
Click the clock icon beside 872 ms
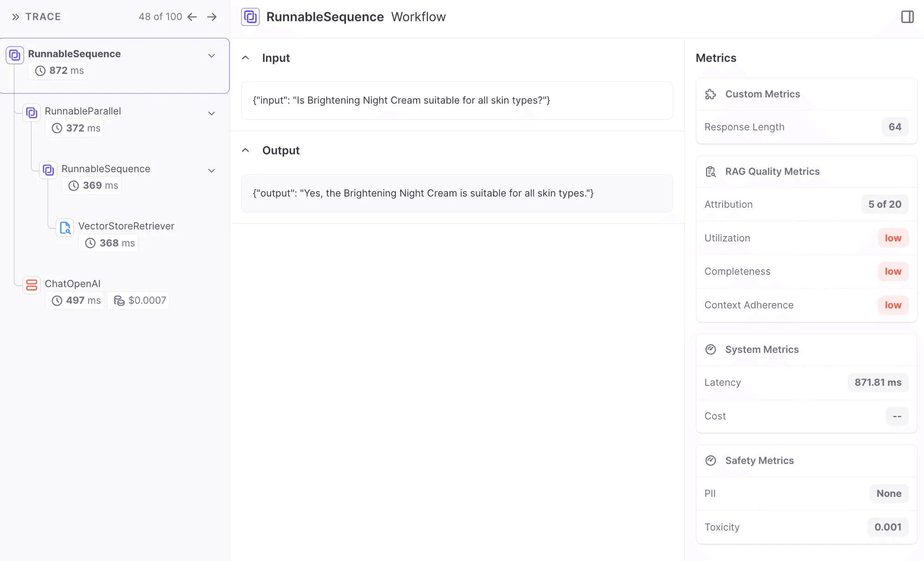41,71
